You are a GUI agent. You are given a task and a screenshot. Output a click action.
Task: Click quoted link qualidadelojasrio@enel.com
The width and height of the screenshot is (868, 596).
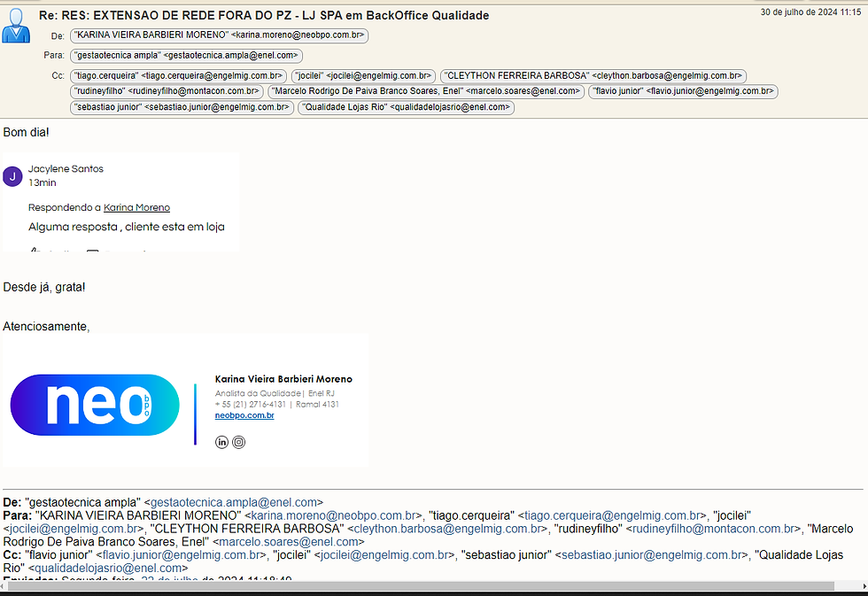(x=108, y=569)
